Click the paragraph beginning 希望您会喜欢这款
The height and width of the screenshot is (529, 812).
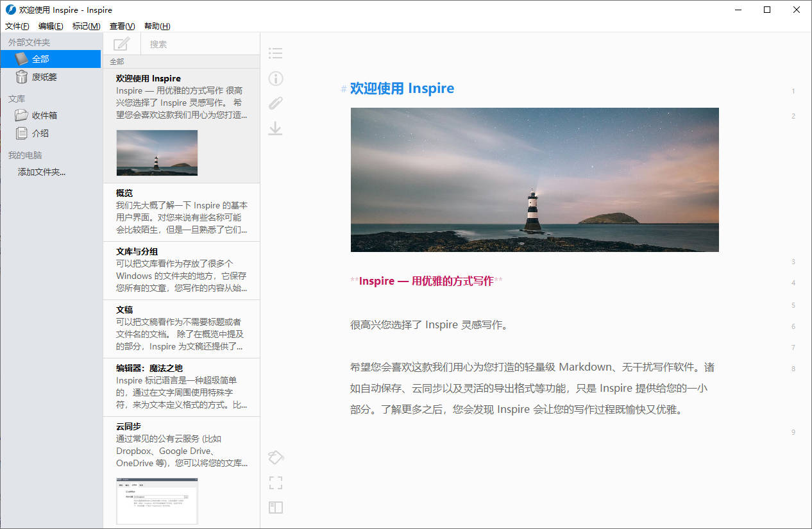coord(532,388)
